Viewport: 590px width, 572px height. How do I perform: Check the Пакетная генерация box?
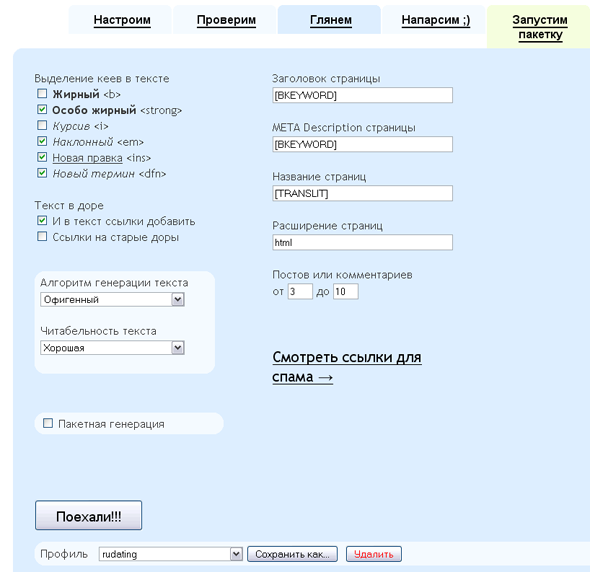point(48,423)
